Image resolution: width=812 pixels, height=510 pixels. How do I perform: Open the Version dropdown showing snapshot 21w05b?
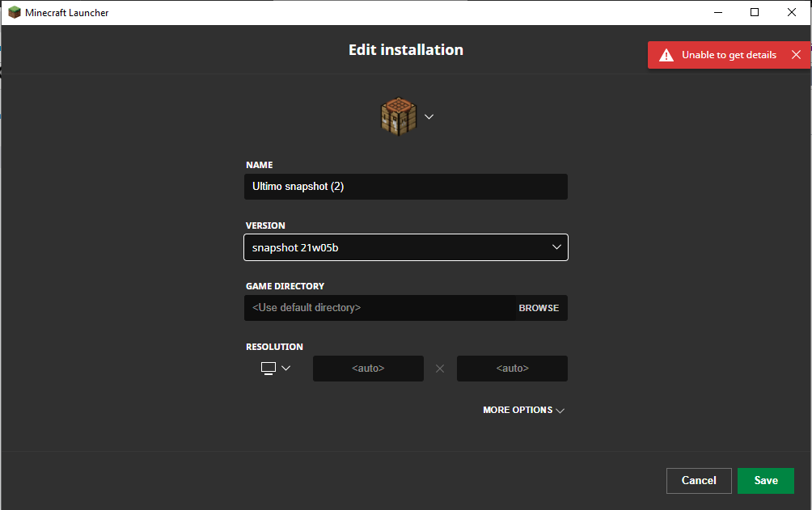[x=405, y=247]
